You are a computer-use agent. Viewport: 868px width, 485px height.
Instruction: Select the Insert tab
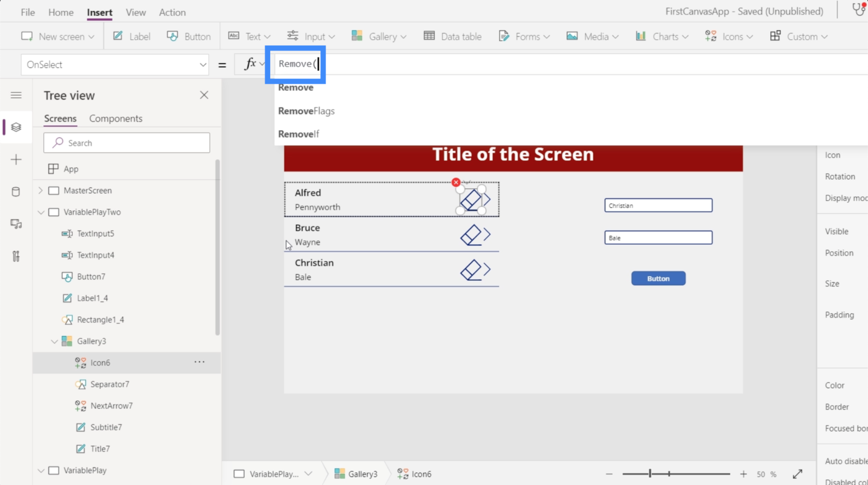pyautogui.click(x=100, y=12)
